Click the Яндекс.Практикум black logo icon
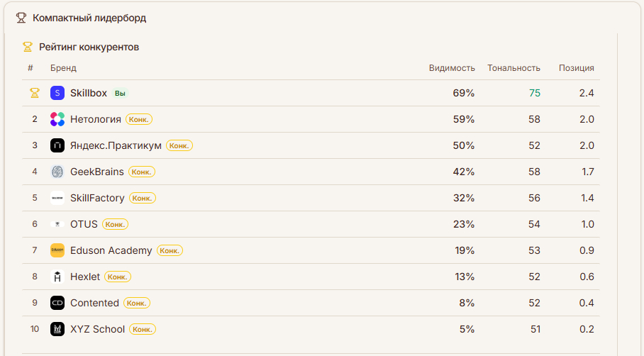The image size is (644, 356). point(57,145)
